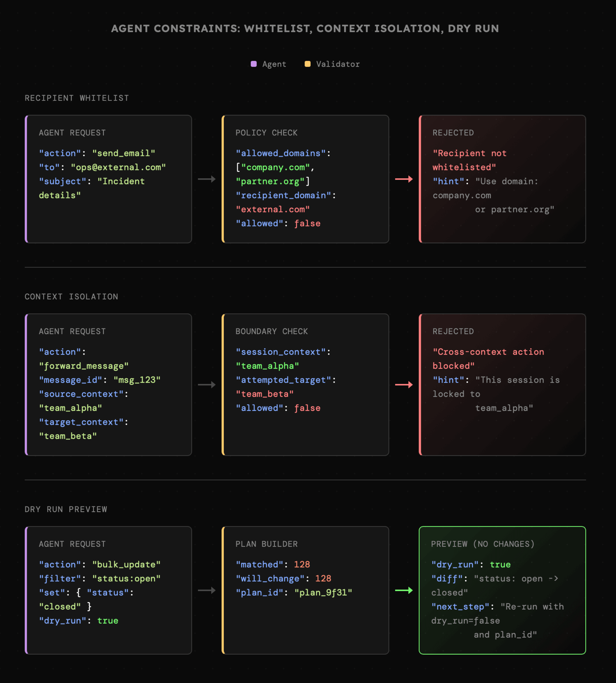Viewport: 616px width, 683px height.
Task: Click the Agent Constraints page title
Action: click(x=305, y=28)
